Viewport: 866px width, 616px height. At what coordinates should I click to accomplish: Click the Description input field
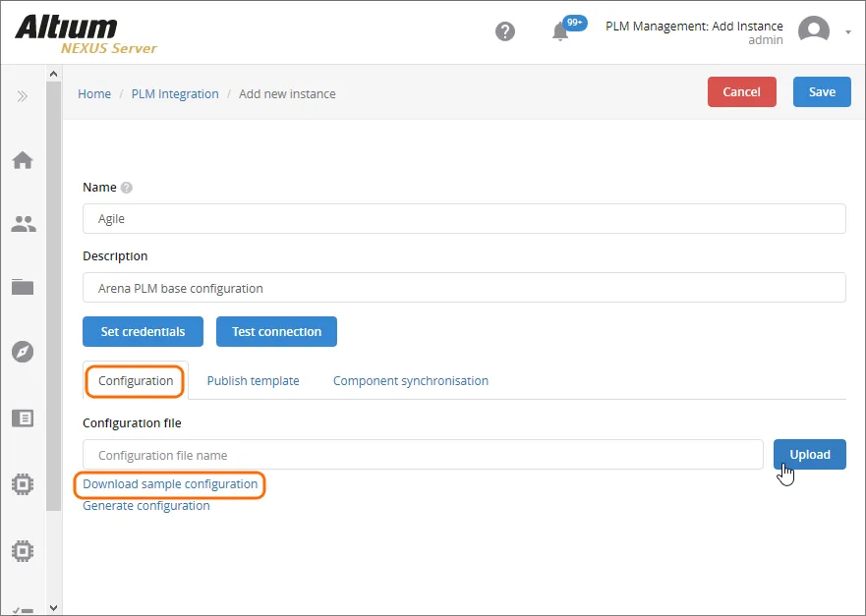[x=464, y=288]
